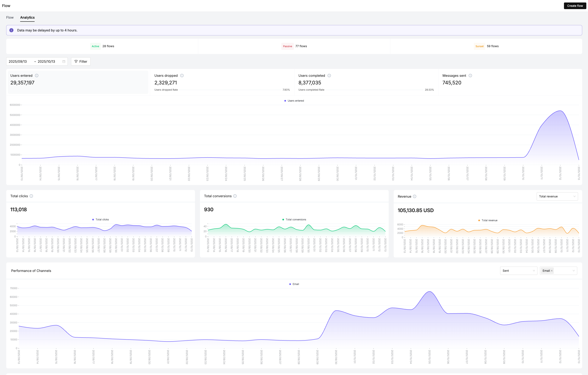Screen dimensions: 588x375
Task: Select the Analytics tab
Action: click(x=27, y=17)
